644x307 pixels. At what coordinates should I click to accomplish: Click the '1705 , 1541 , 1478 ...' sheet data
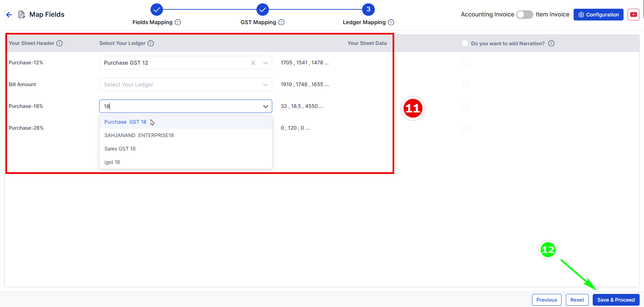pos(305,63)
